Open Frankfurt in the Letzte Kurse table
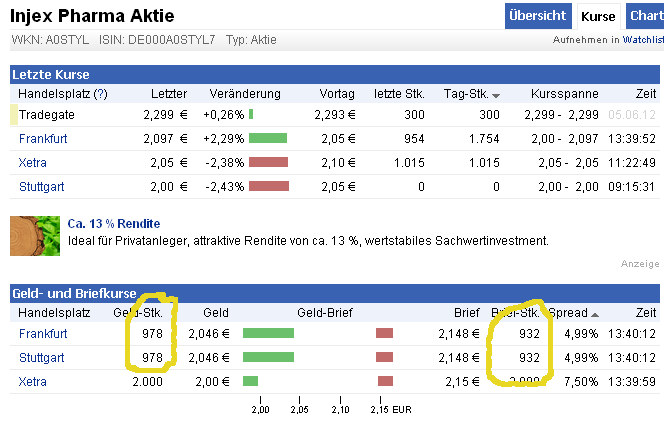 [x=43, y=138]
